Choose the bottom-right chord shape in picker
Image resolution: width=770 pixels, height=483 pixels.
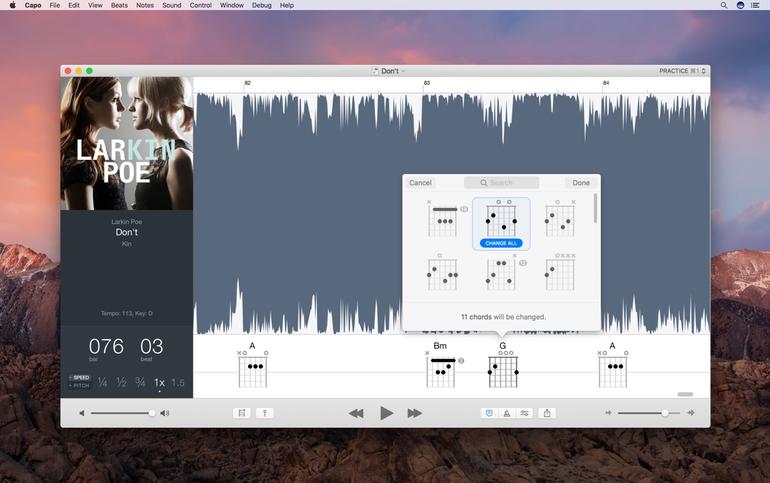(x=560, y=272)
